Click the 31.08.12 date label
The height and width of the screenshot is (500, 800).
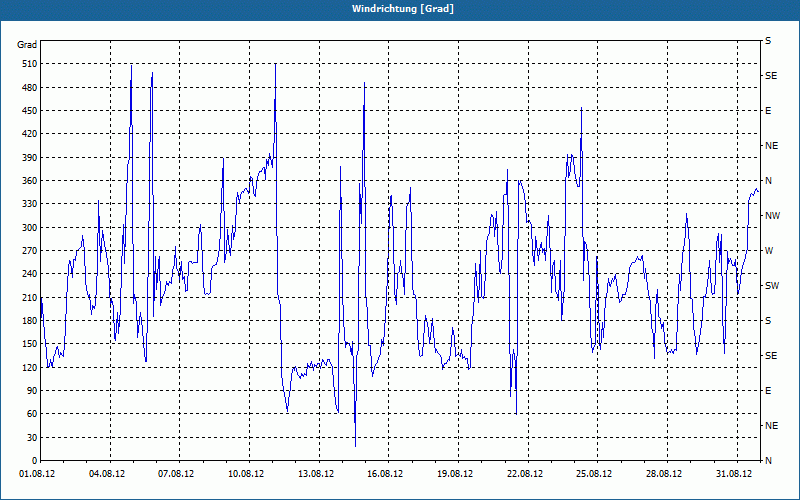pyautogui.click(x=734, y=474)
